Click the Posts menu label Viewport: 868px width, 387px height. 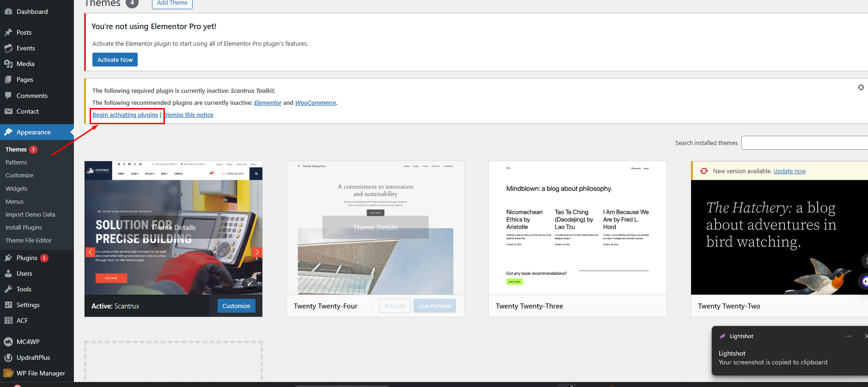24,32
